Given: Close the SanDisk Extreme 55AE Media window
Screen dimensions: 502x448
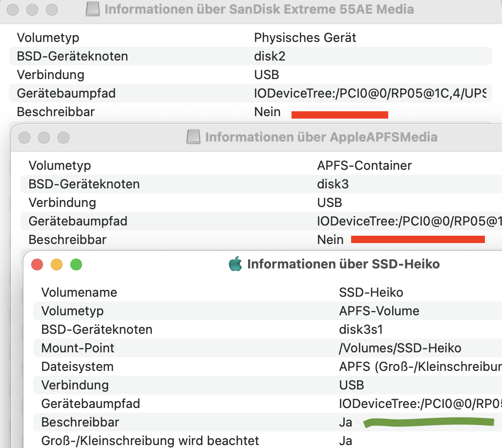Looking at the screenshot, I should pyautogui.click(x=13, y=9).
